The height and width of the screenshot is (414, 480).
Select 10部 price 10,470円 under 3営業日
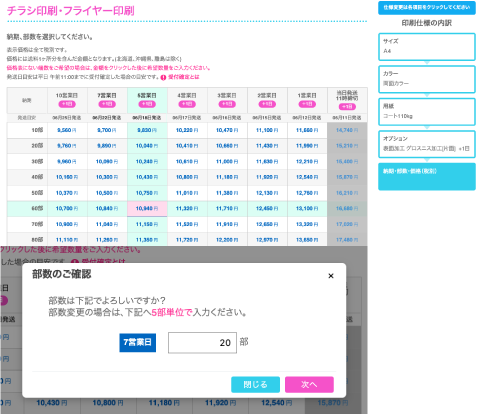(227, 130)
